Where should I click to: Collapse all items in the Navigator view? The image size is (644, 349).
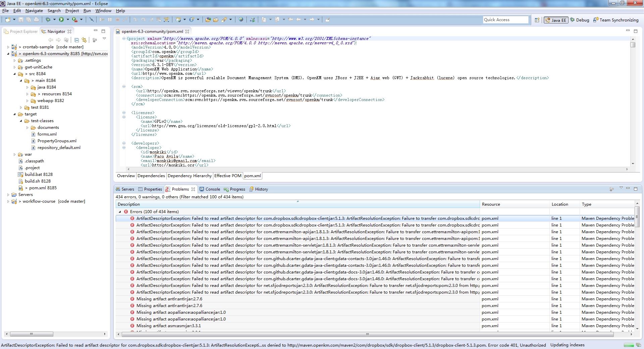(76, 40)
